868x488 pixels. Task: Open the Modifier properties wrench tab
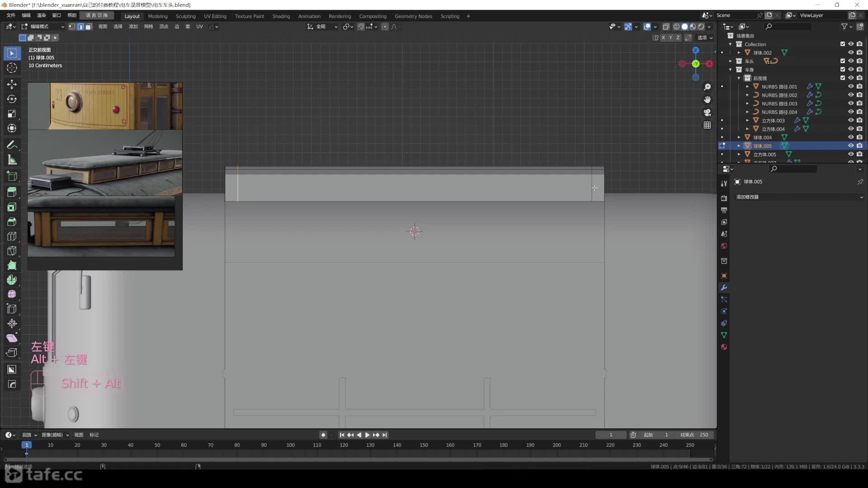[724, 288]
